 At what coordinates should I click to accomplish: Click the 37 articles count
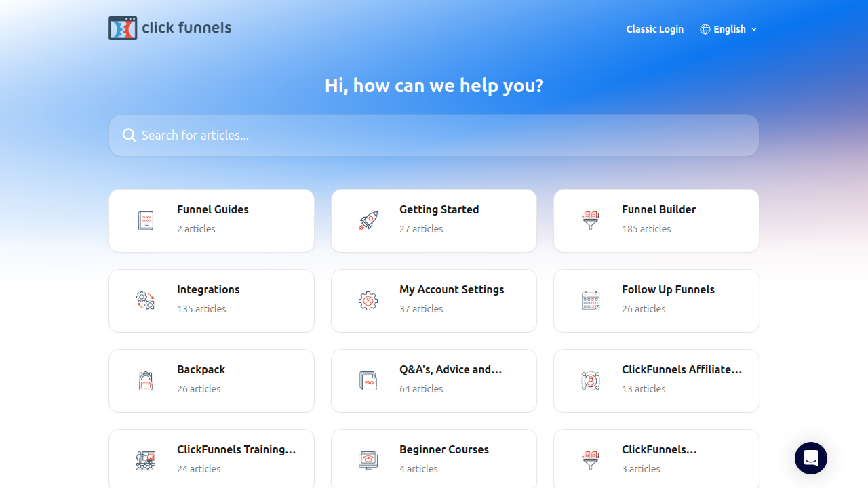pos(421,309)
